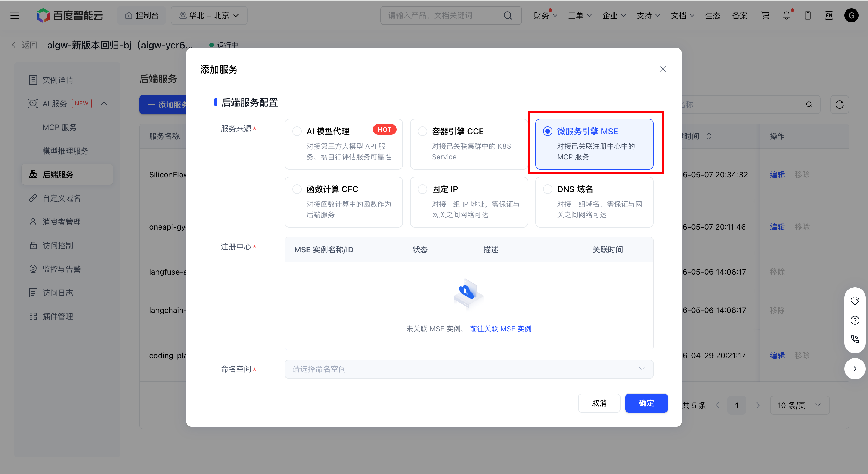Open 插件管理 in the sidebar
868x474 pixels.
[x=67, y=316]
